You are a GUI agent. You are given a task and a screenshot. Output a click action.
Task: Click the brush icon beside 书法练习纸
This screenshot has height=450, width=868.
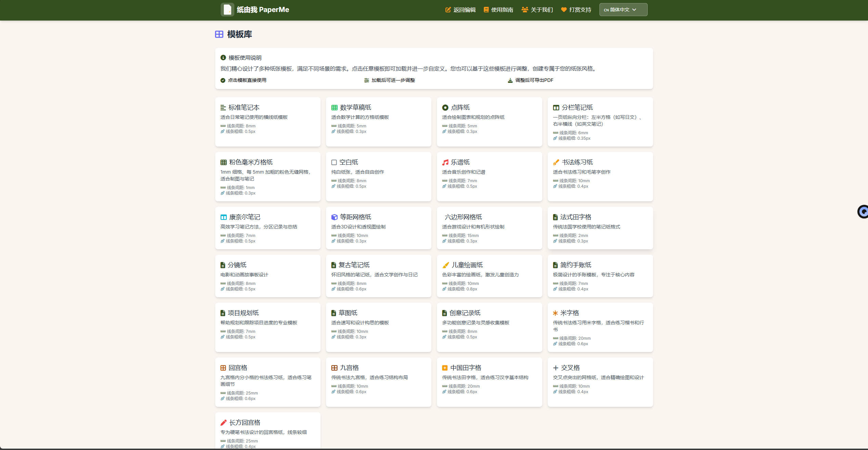click(556, 162)
